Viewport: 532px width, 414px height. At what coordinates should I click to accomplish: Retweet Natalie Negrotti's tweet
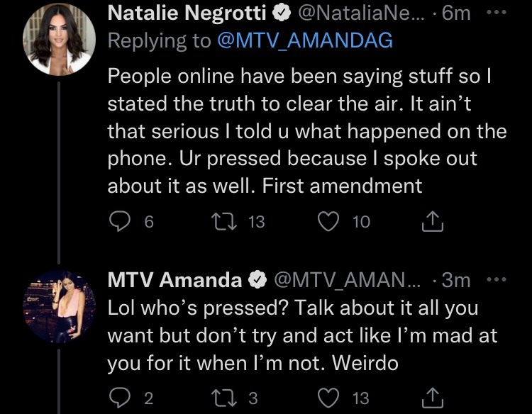(224, 221)
